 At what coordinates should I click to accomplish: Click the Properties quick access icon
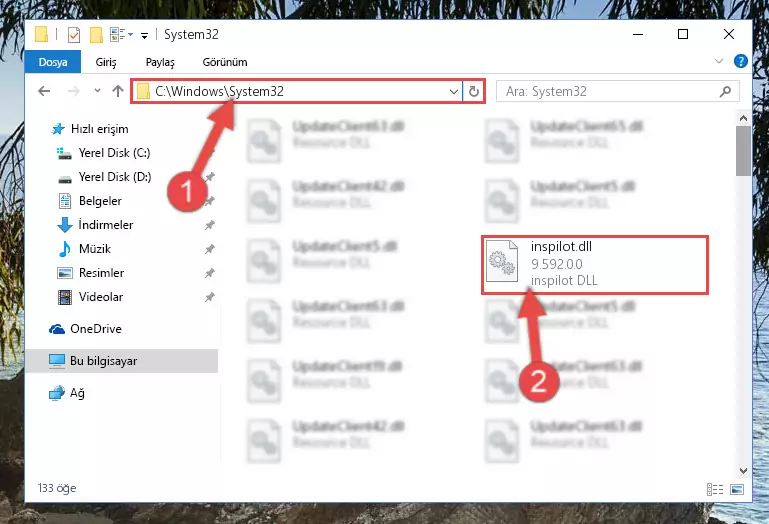[x=74, y=35]
